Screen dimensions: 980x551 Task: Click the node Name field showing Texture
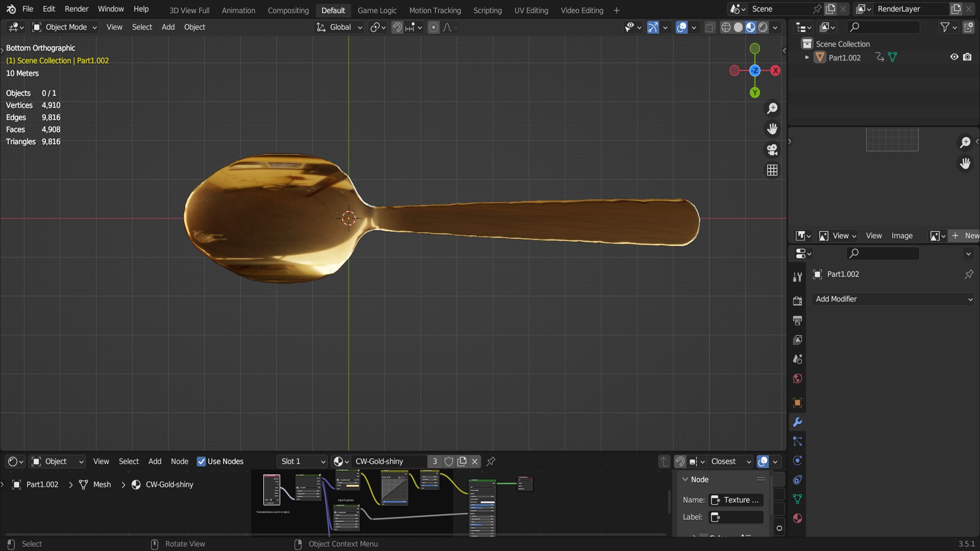pyautogui.click(x=736, y=500)
